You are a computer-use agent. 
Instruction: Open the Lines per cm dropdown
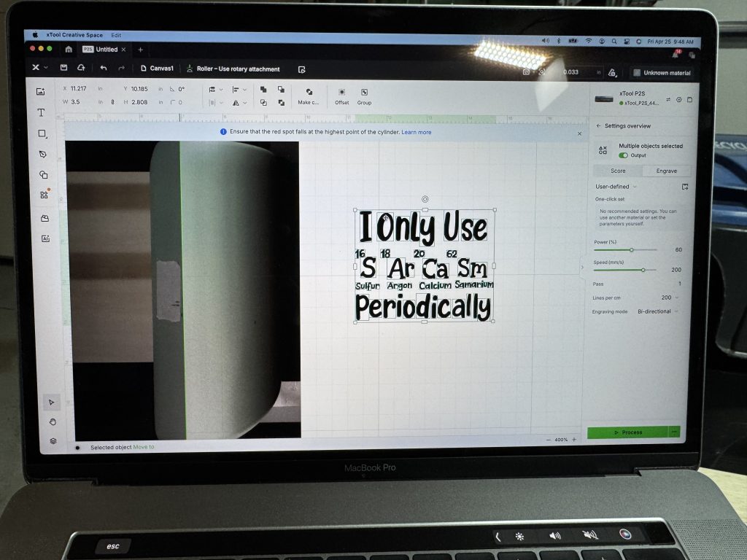[x=670, y=297]
